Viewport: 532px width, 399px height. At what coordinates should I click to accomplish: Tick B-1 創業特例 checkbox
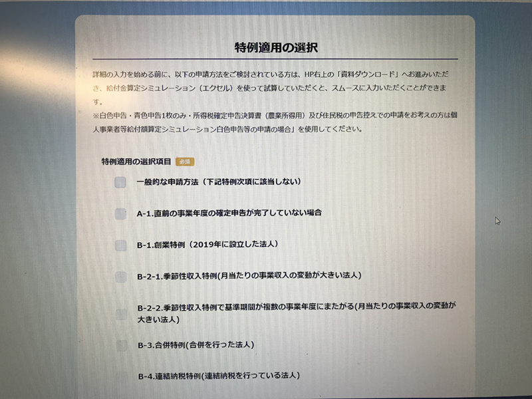[x=120, y=245]
